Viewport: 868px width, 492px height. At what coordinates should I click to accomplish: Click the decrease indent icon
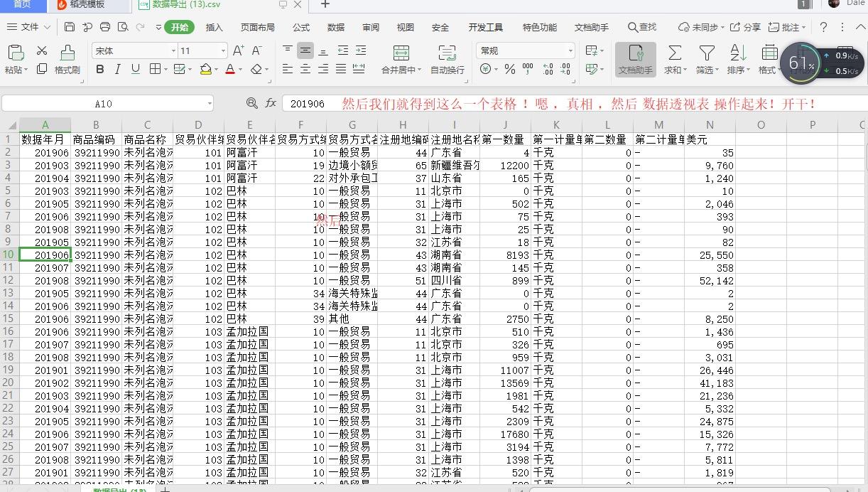343,50
